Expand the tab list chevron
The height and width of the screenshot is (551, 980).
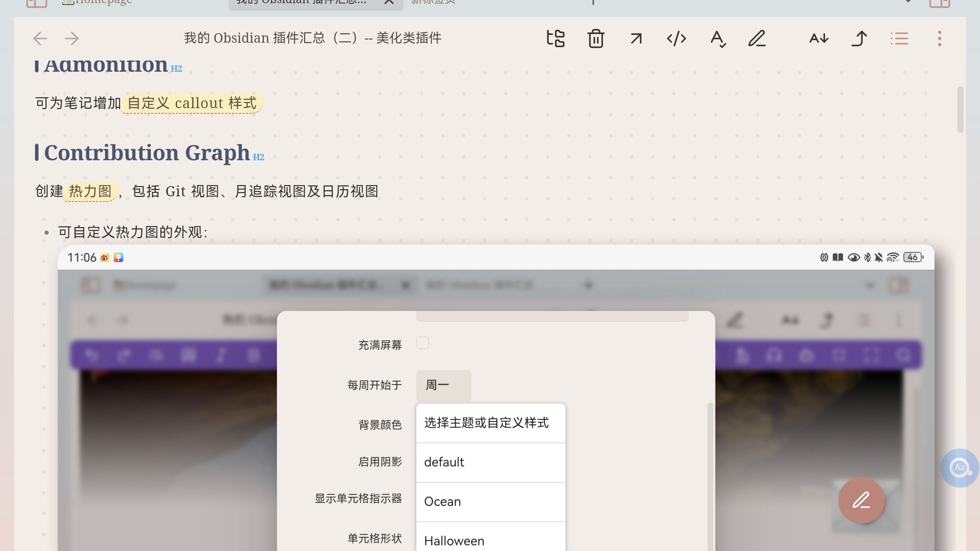click(908, 1)
